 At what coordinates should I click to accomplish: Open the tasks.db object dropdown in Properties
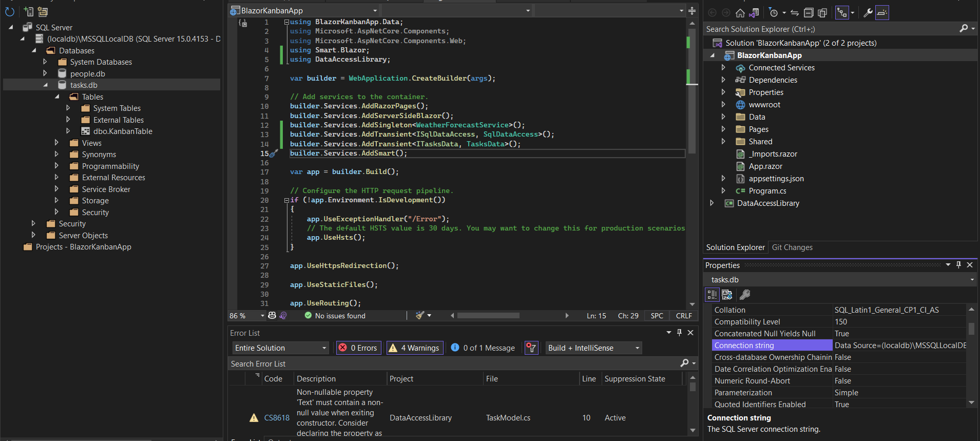[840, 280]
